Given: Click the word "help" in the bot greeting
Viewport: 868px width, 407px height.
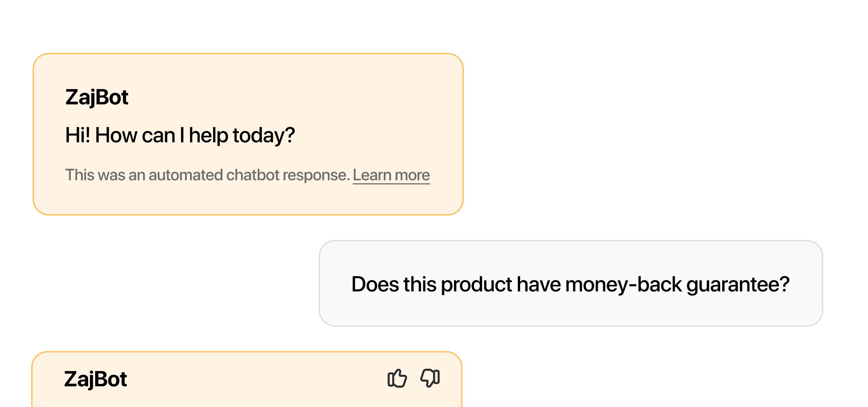Looking at the screenshot, I should pos(209,136).
